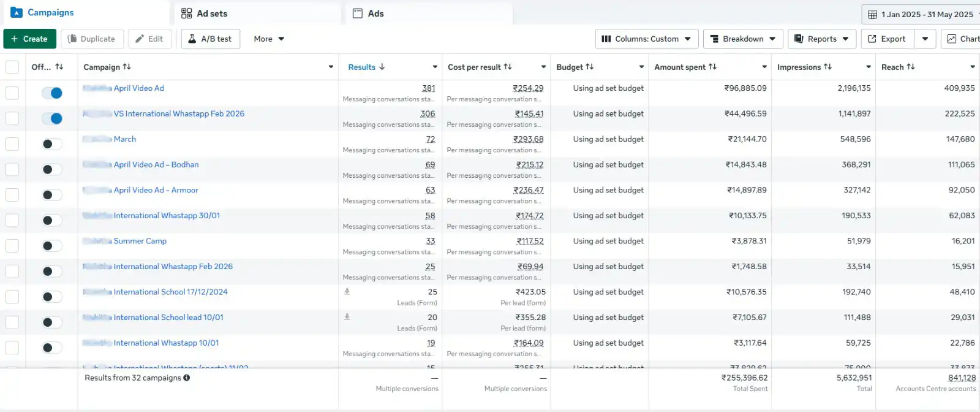Expand the Breakdown dropdown
The image size is (980, 412).
coord(742,39)
